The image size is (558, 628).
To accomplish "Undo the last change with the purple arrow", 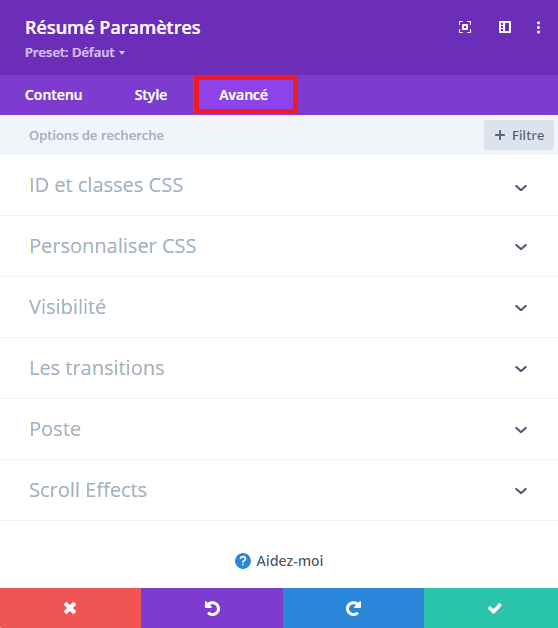I will pos(212,608).
